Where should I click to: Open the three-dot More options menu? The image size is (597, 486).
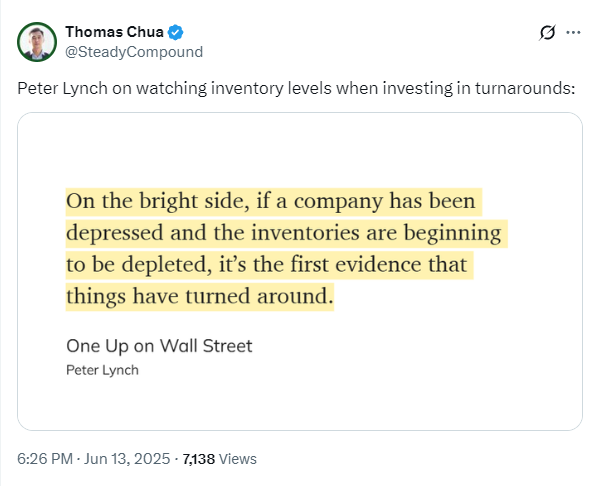(573, 32)
